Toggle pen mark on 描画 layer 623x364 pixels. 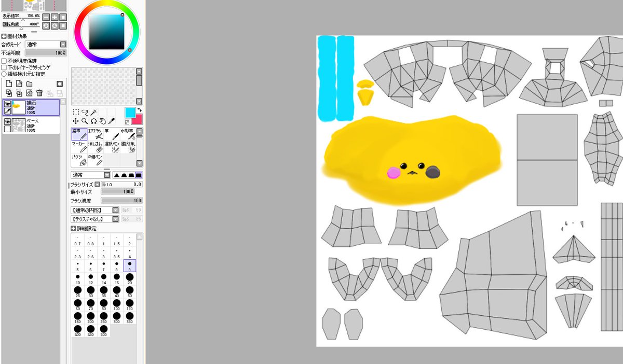coord(7,111)
